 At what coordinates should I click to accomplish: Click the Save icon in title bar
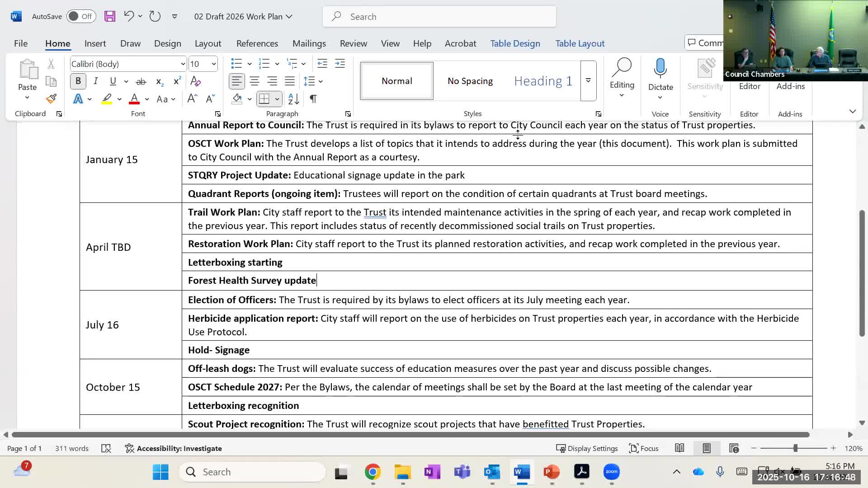point(110,17)
